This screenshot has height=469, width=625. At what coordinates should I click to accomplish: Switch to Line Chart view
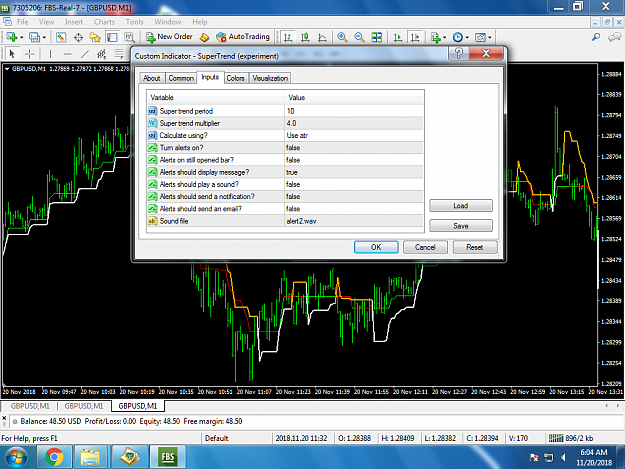tap(322, 37)
